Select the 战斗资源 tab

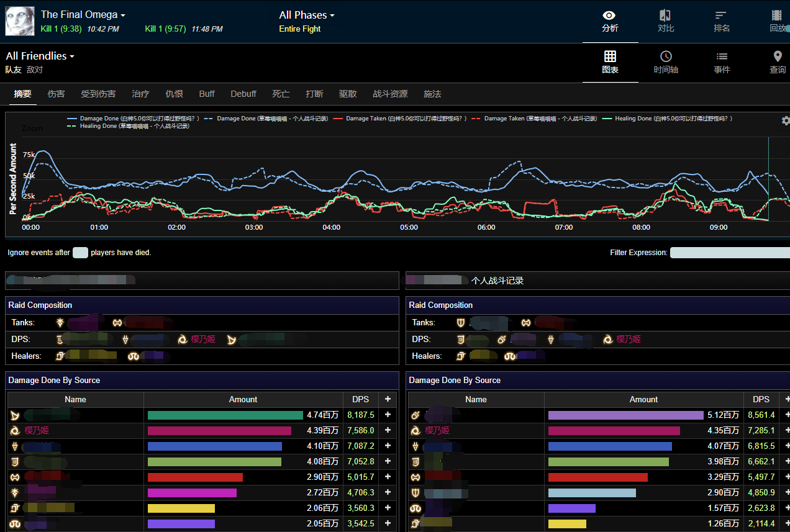(x=390, y=94)
